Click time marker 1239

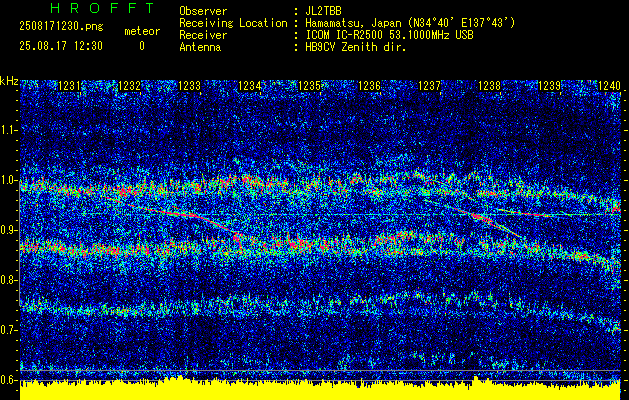point(549,85)
